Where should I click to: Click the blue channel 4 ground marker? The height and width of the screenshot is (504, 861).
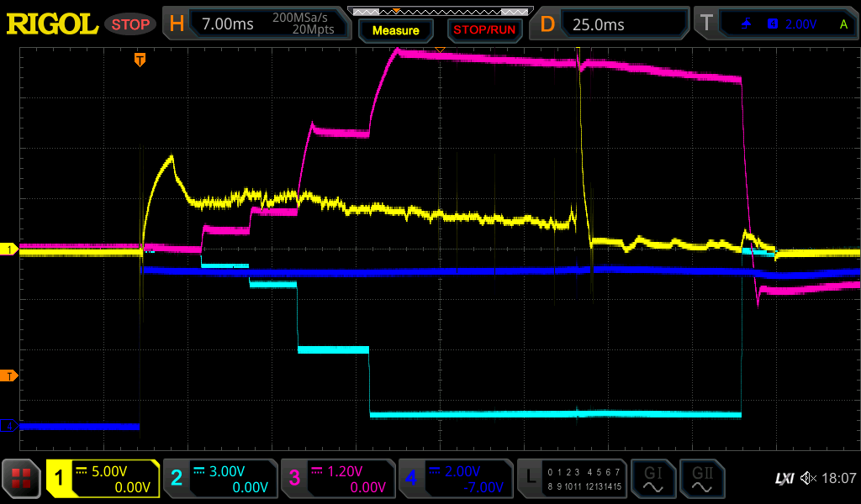click(9, 427)
